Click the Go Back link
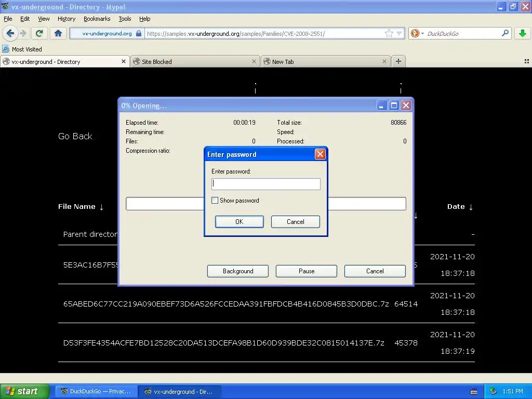The width and height of the screenshot is (532, 399). point(75,136)
